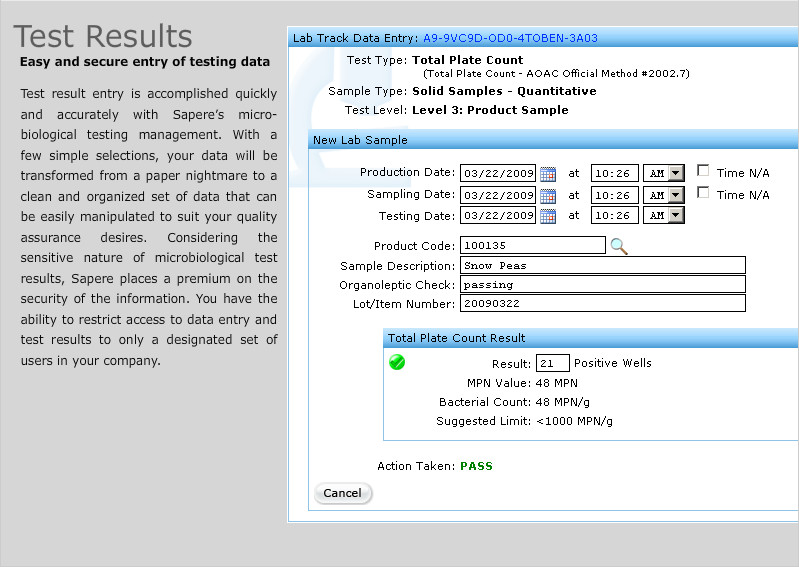The width and height of the screenshot is (799, 567).
Task: Edit the Positive Wells result field
Action: point(552,363)
